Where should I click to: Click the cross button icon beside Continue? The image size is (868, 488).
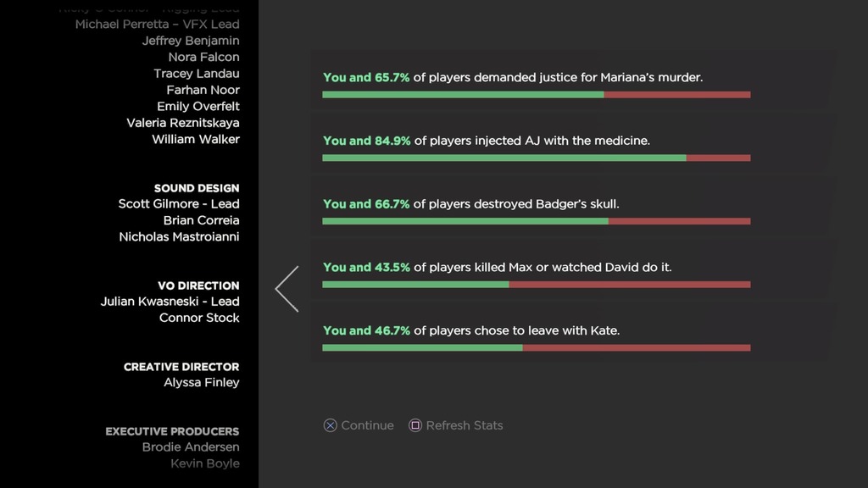tap(331, 425)
